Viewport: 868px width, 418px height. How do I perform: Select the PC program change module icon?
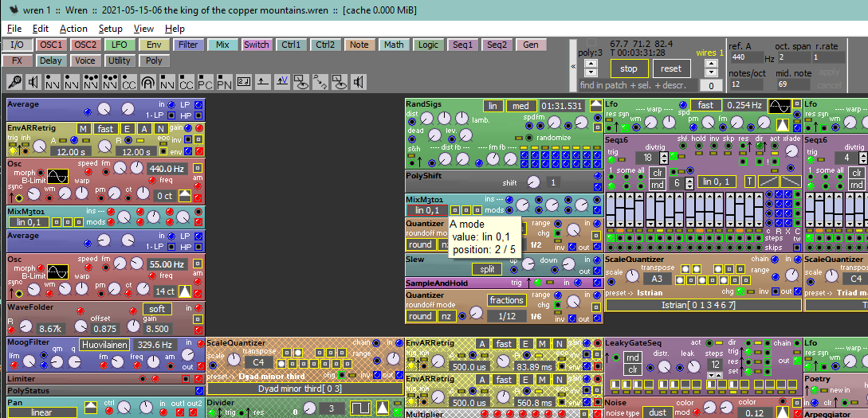206,81
